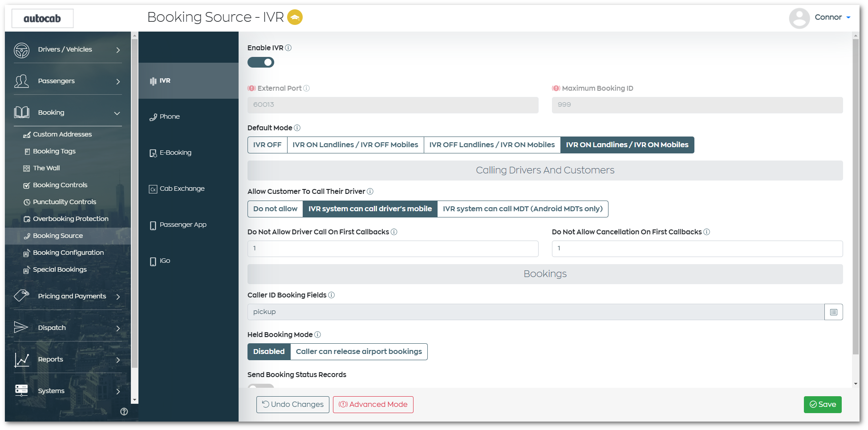
Task: Choose IVR system can call driver's mobile
Action: (370, 209)
